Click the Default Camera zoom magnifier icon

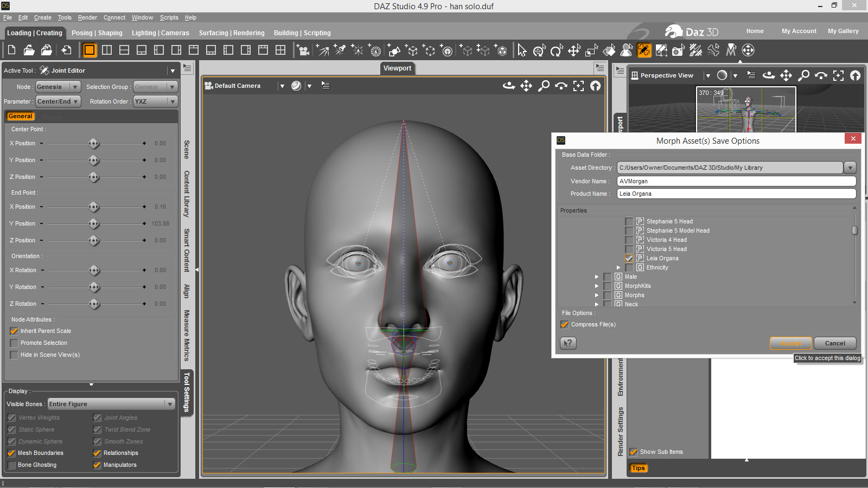[544, 86]
